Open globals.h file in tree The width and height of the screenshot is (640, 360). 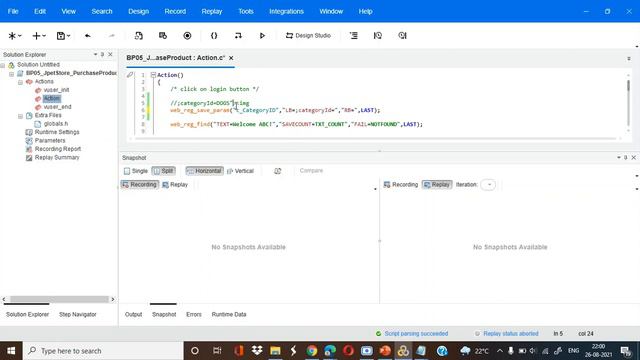[56, 124]
